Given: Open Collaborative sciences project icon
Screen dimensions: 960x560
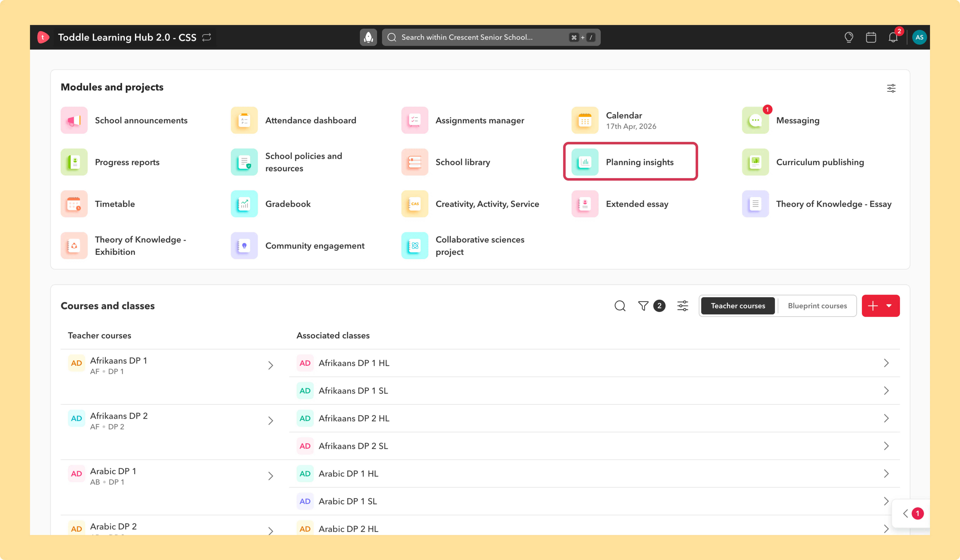Looking at the screenshot, I should (x=415, y=246).
